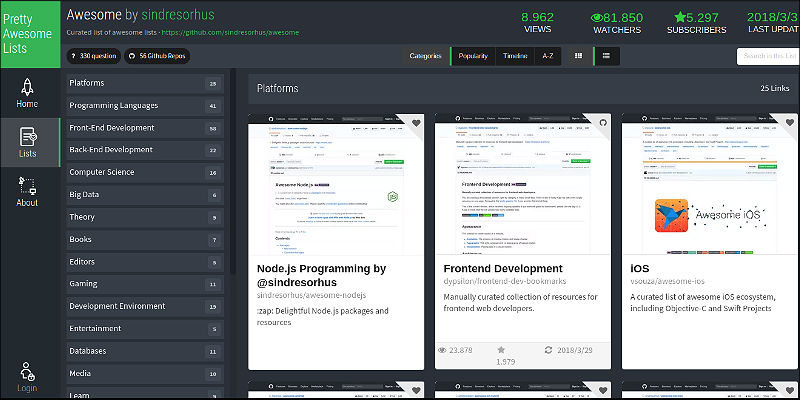Open the Node.js Programming card thumbnail
This screenshot has width=800, height=400.
[x=336, y=184]
